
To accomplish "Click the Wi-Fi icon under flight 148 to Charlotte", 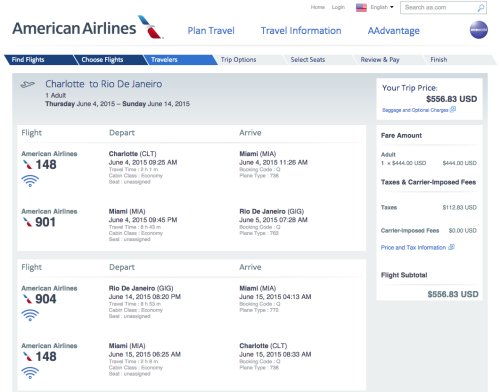I will (x=30, y=373).
